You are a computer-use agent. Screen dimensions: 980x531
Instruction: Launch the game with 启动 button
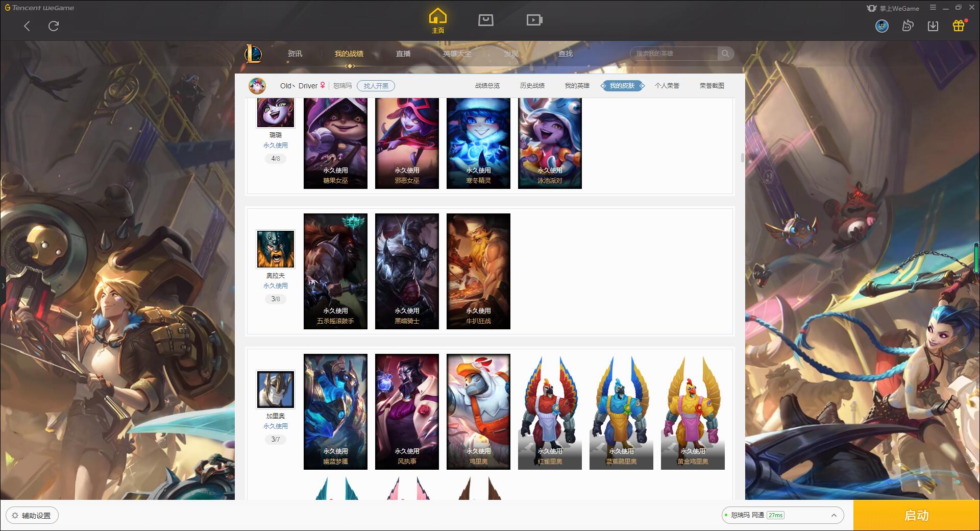[x=917, y=516]
